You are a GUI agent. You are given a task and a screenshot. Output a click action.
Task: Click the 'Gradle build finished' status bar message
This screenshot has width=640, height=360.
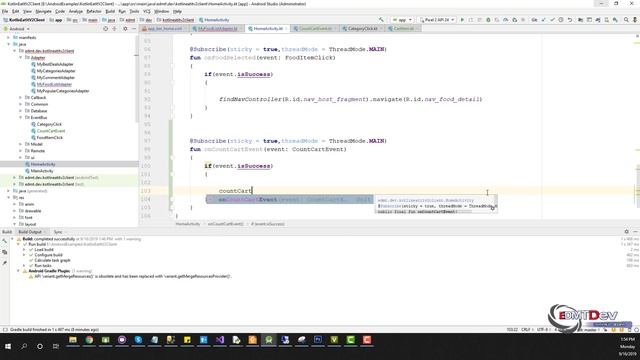[x=54, y=329]
